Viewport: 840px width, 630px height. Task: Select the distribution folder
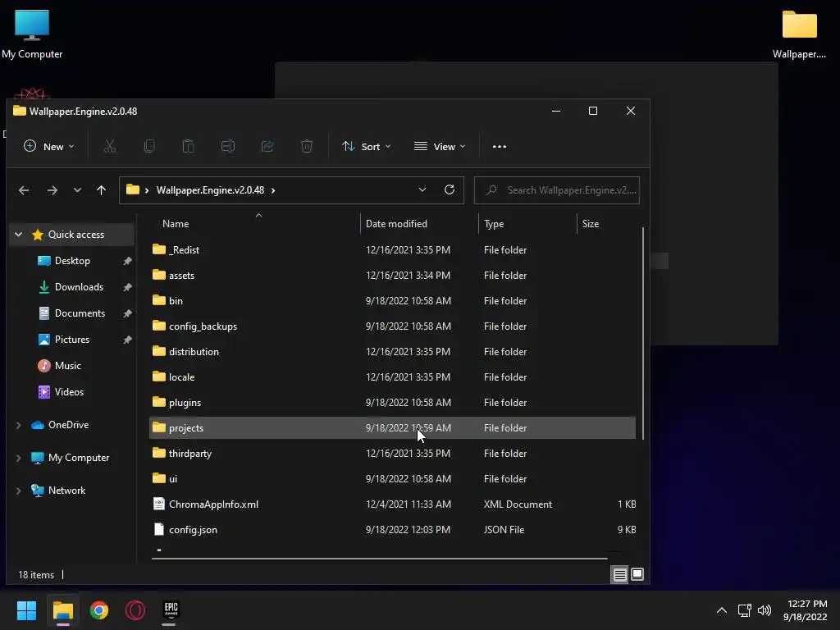pos(392,351)
